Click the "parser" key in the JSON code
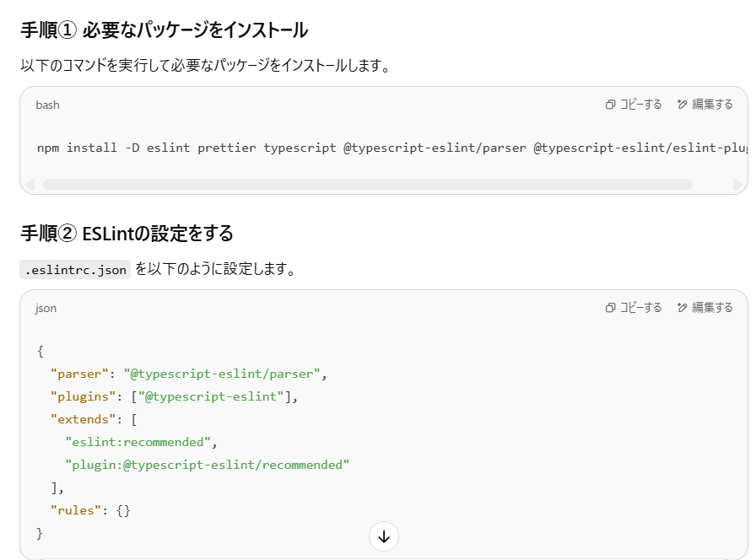The width and height of the screenshot is (756, 560). tap(79, 374)
